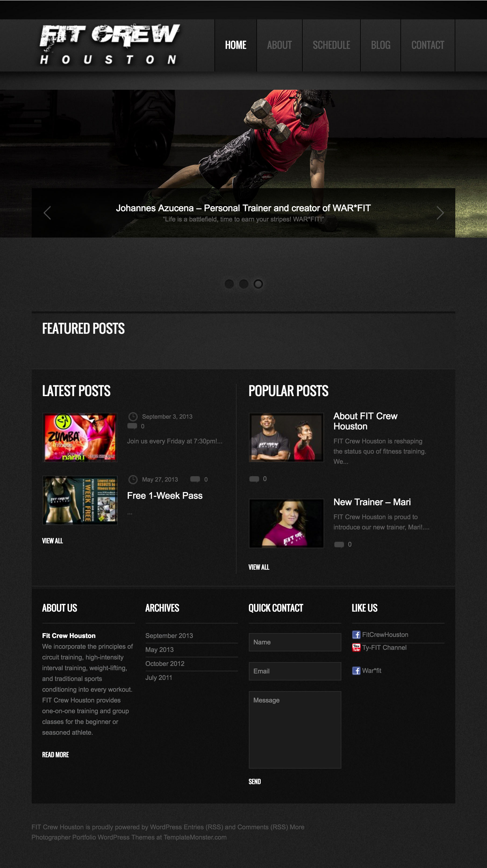Click YouTube icon beside Ty-FIT Channel
Screen dimensions: 487x868
[x=356, y=648]
